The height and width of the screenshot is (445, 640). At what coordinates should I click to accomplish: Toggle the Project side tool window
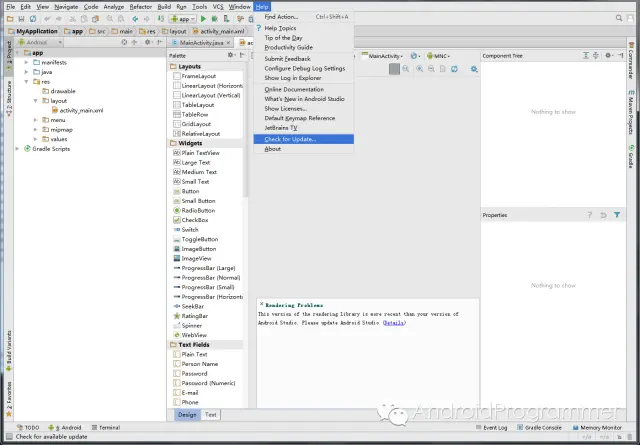(9, 56)
